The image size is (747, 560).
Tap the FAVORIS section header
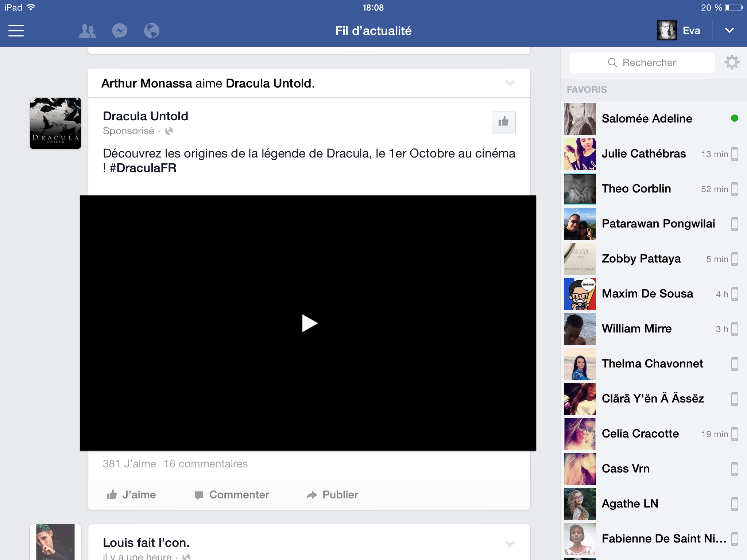[x=587, y=90]
